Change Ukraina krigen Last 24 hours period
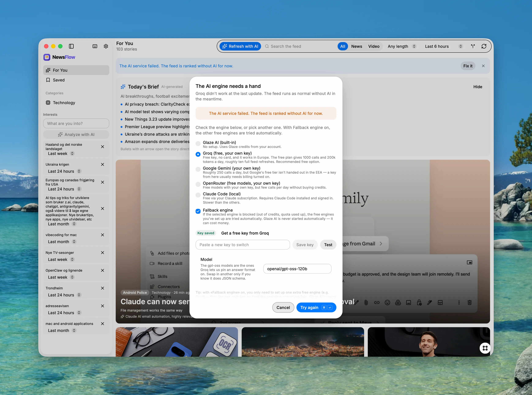The width and height of the screenshot is (532, 395). pos(65,171)
